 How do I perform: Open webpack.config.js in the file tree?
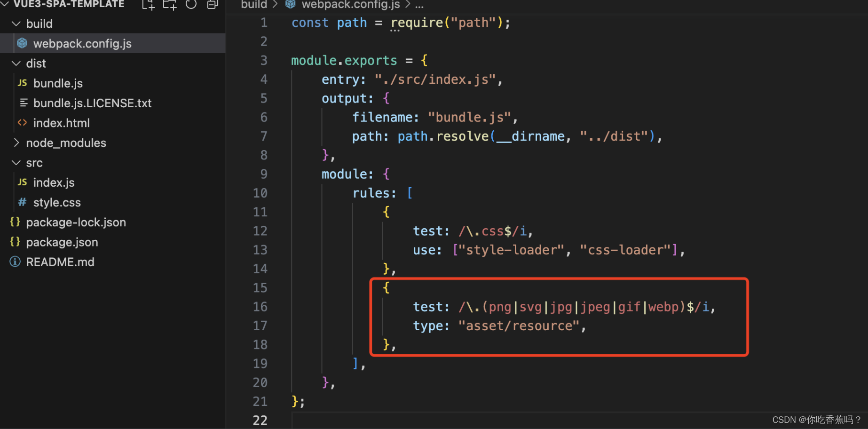click(113, 43)
